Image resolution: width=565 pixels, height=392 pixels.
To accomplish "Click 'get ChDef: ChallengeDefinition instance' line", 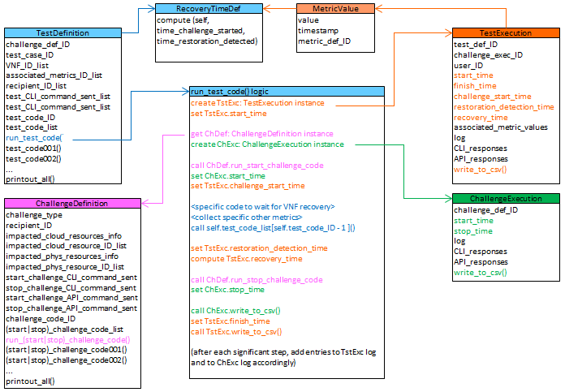I will [262, 134].
